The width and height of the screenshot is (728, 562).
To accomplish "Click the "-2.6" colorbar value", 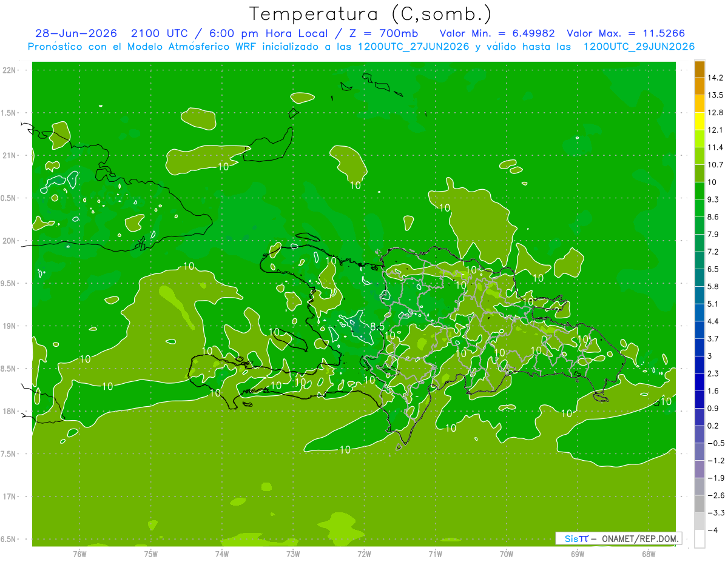I will click(715, 495).
